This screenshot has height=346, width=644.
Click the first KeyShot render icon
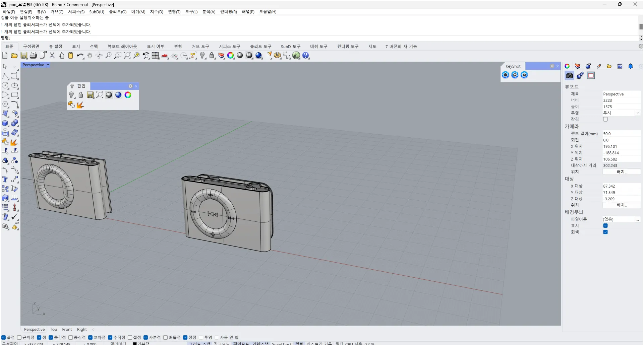coord(506,75)
